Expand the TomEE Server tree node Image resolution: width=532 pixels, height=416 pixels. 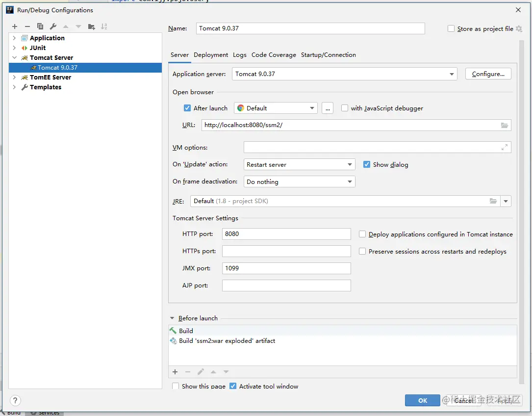[x=14, y=78]
